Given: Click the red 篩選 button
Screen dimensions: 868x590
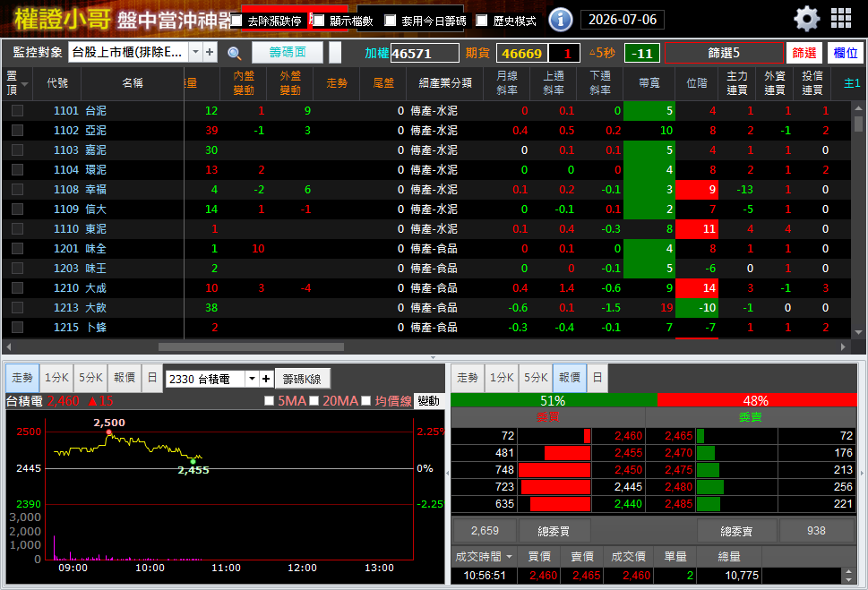Looking at the screenshot, I should coord(804,53).
